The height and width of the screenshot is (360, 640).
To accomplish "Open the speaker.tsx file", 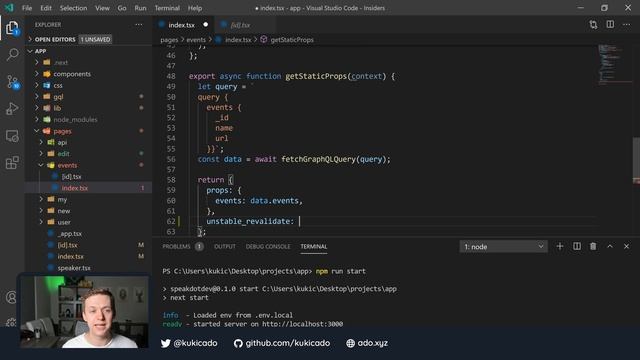I will (x=88, y=268).
